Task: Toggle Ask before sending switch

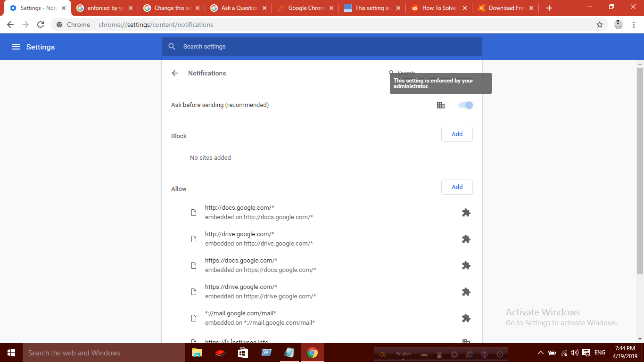Action: [465, 105]
